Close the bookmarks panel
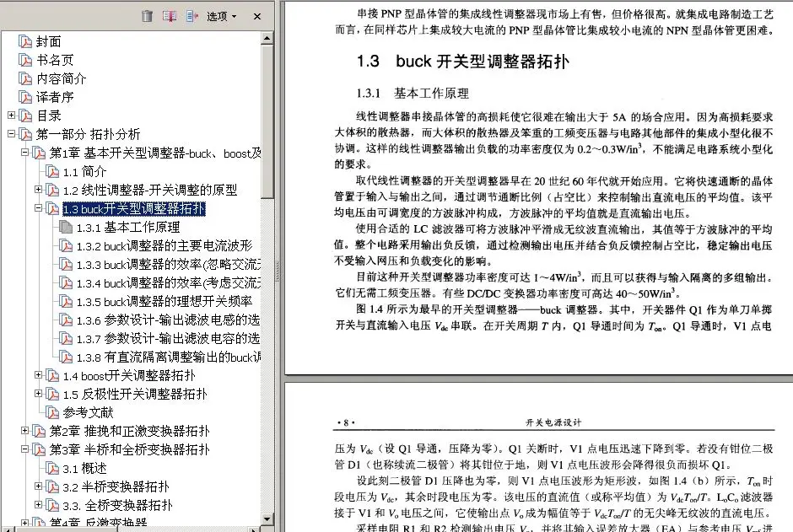 257,16
